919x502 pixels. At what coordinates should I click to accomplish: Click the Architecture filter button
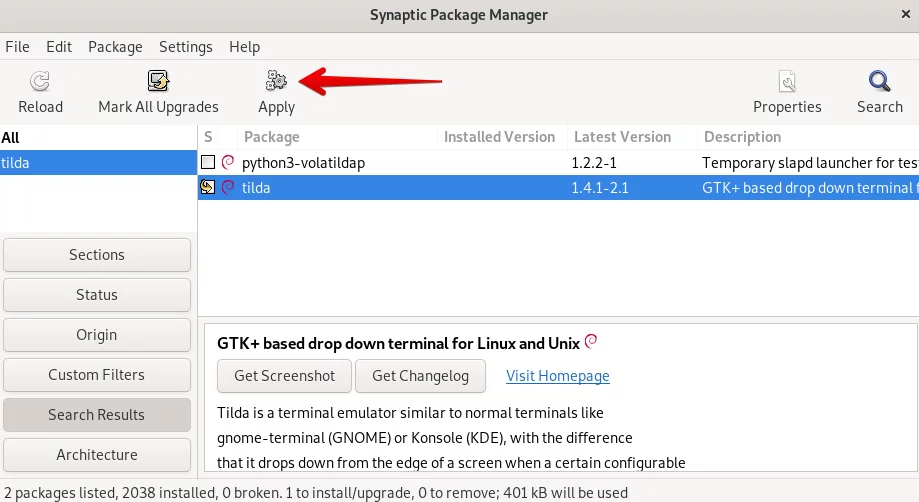pyautogui.click(x=97, y=455)
